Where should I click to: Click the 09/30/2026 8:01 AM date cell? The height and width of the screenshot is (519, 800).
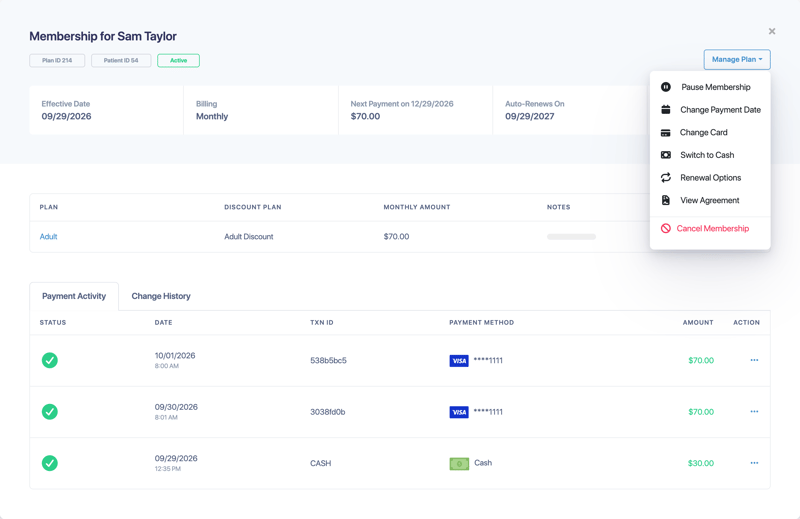176,412
